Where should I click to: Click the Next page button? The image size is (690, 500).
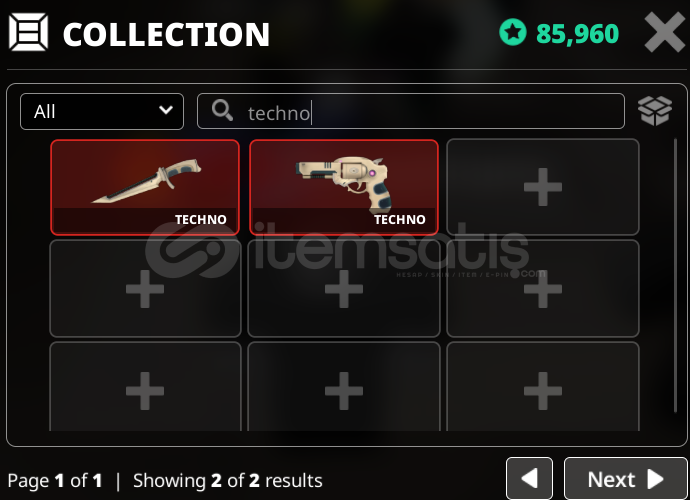click(625, 479)
